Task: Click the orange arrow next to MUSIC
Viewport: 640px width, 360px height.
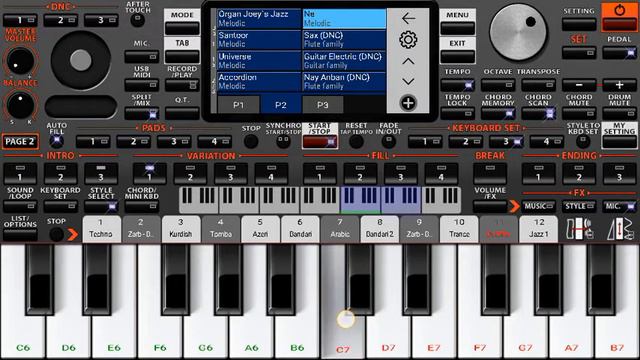Action: click(x=514, y=207)
